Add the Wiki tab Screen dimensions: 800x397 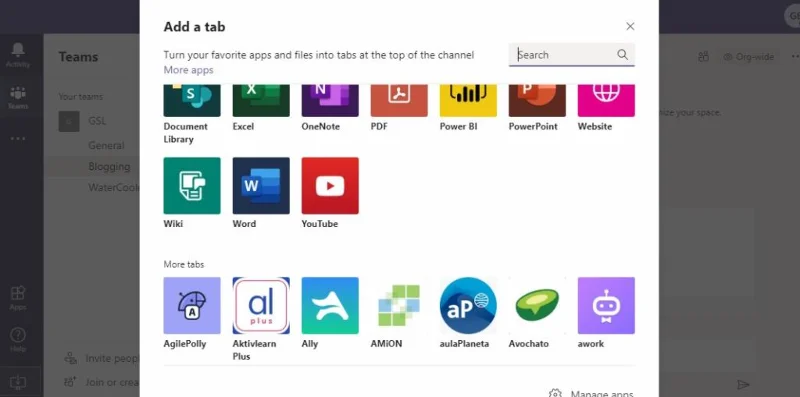click(x=192, y=186)
